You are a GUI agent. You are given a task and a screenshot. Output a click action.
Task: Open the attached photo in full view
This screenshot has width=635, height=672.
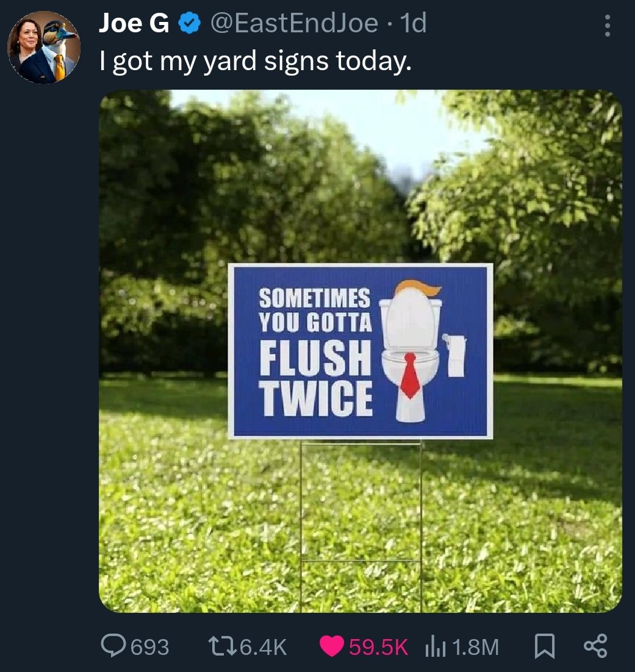pos(360,183)
